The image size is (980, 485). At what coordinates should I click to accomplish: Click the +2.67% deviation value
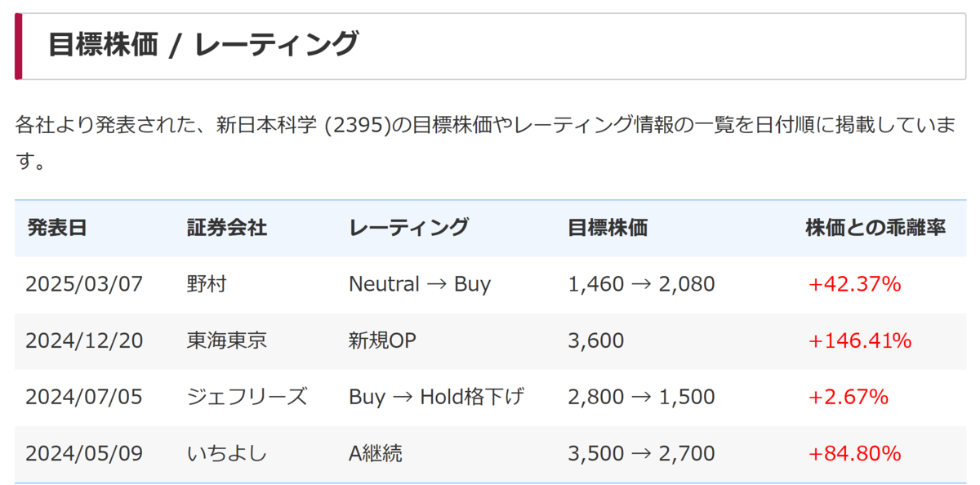tap(848, 397)
